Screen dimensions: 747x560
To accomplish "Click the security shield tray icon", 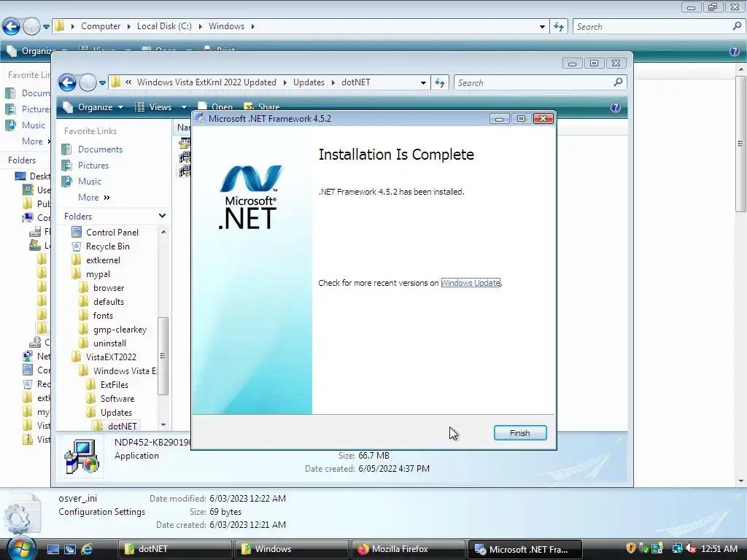I will [631, 548].
